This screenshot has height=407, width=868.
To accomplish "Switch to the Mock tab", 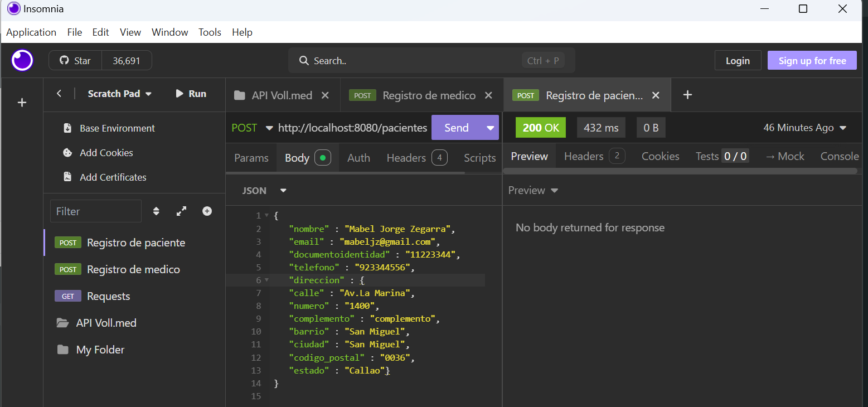I will coord(784,156).
